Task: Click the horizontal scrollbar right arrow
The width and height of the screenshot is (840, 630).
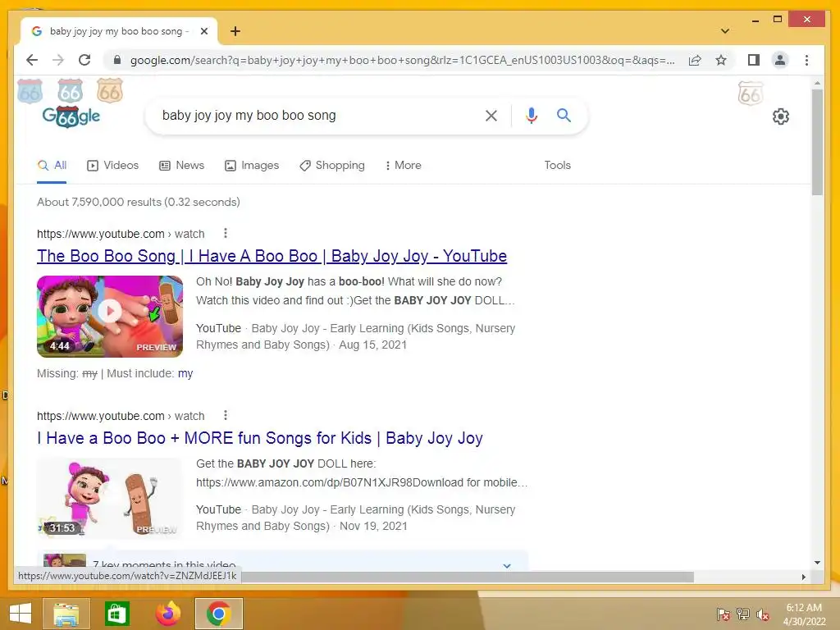Action: point(804,577)
